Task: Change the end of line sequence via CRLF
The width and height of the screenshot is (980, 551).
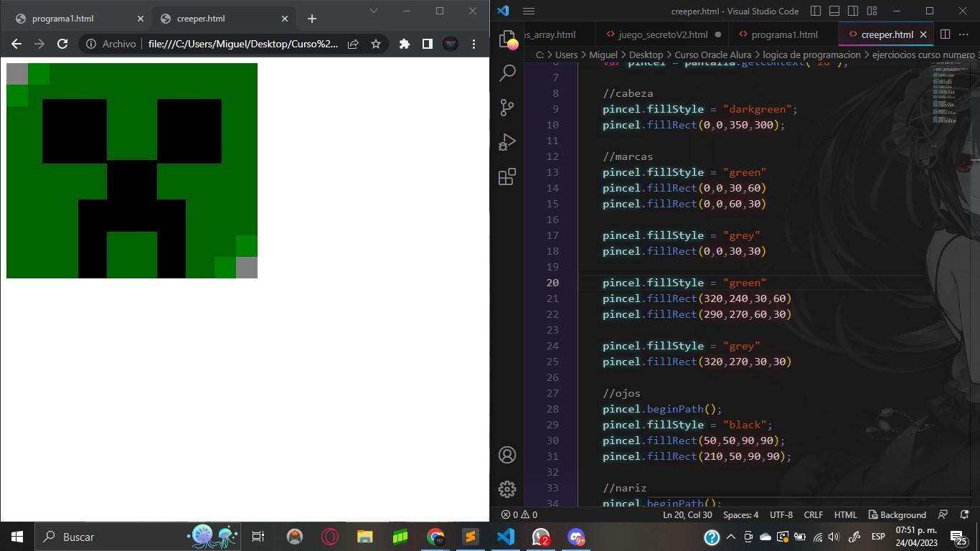Action: (813, 514)
